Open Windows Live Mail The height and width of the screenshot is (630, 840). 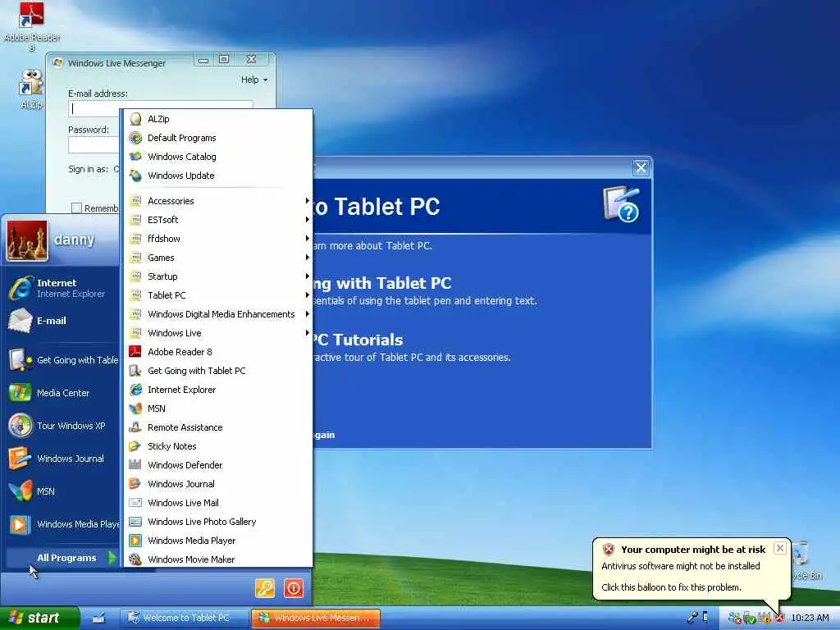coord(218,503)
